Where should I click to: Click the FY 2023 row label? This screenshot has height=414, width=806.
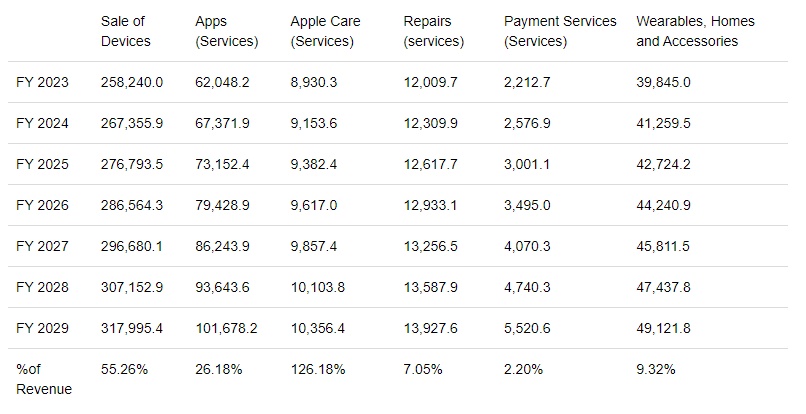tap(42, 82)
